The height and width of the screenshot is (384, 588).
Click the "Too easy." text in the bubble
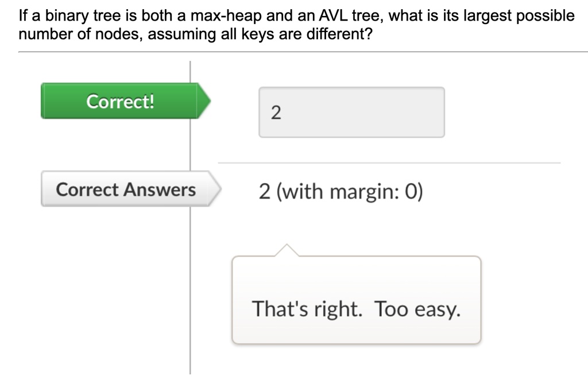pyautogui.click(x=417, y=309)
